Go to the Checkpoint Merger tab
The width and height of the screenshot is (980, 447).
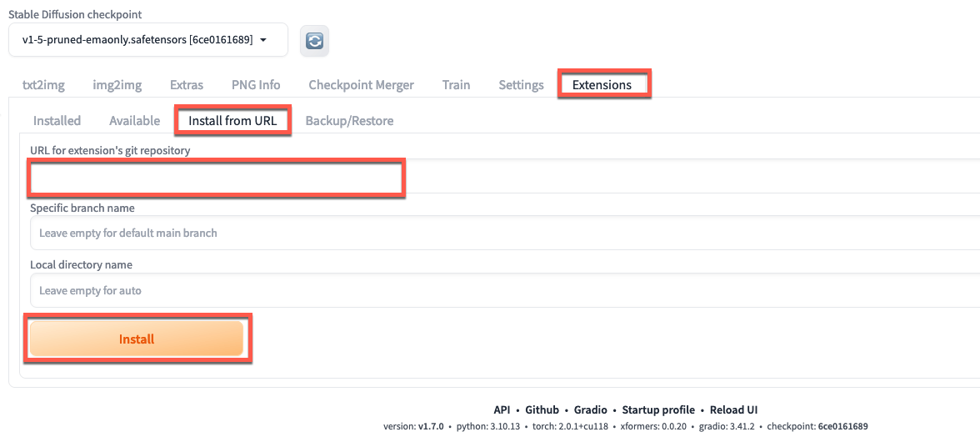(362, 85)
